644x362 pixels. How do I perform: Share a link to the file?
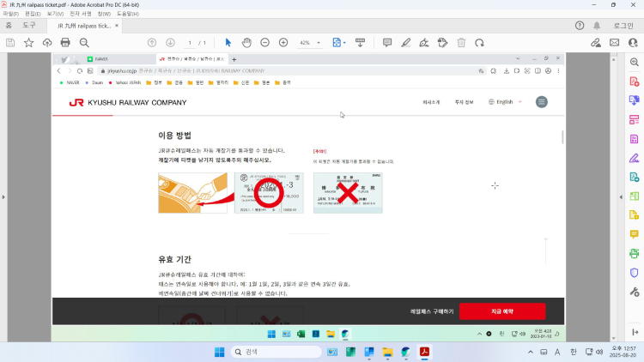pyautogui.click(x=596, y=43)
